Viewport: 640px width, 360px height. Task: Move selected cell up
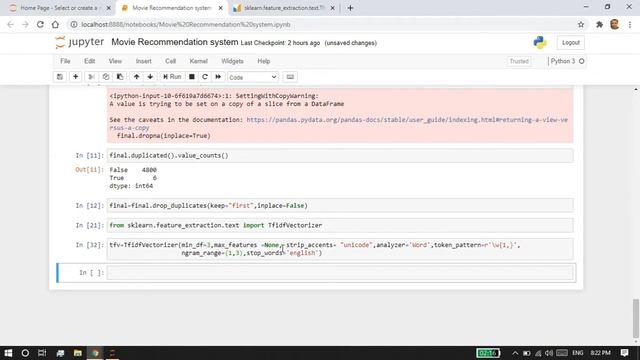(136, 77)
